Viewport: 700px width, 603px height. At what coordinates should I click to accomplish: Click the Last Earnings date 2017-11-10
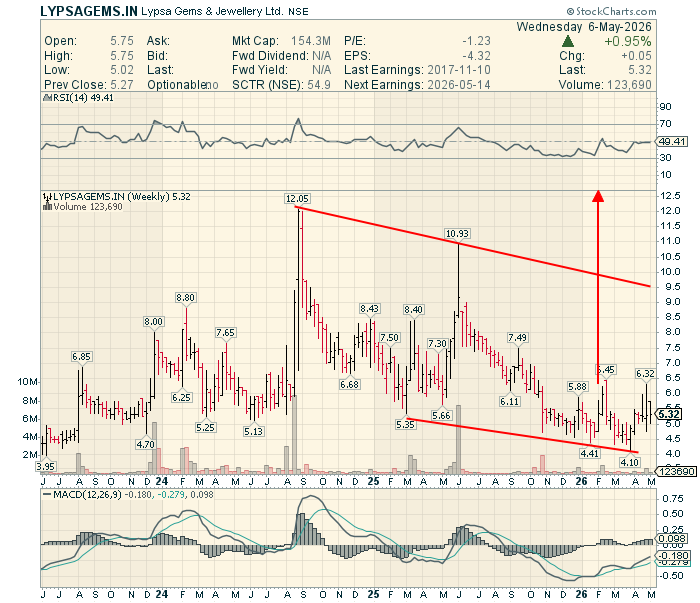click(459, 70)
